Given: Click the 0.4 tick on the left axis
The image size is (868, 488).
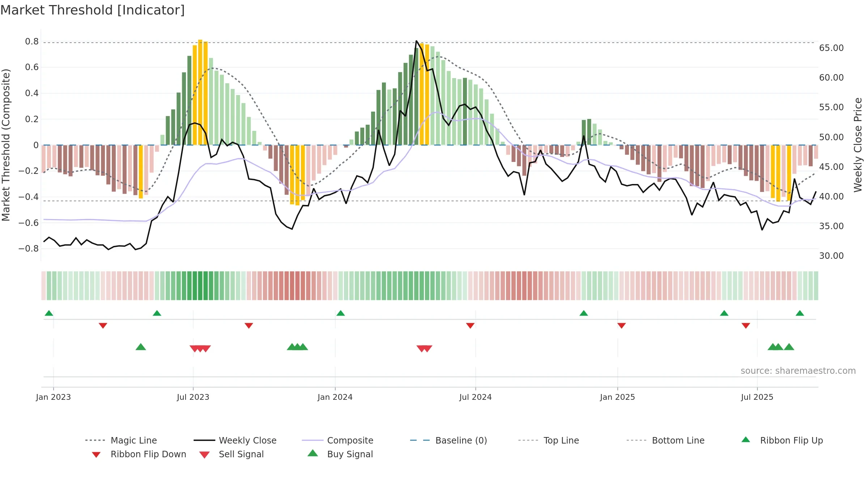Looking at the screenshot, I should click(32, 93).
